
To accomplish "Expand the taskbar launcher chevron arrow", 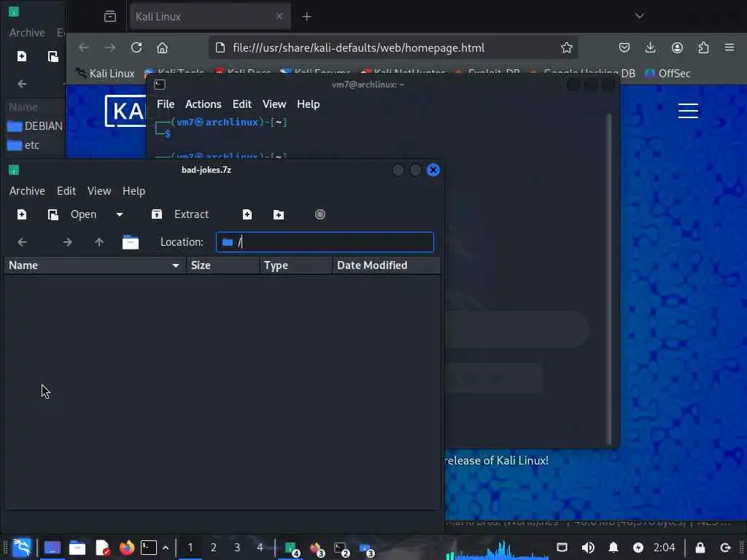I will point(166,548).
